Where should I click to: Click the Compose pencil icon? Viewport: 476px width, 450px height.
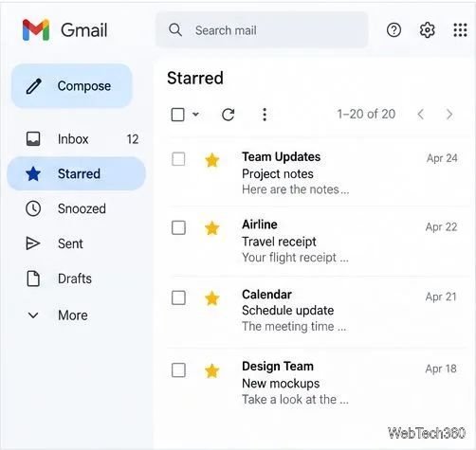point(33,86)
